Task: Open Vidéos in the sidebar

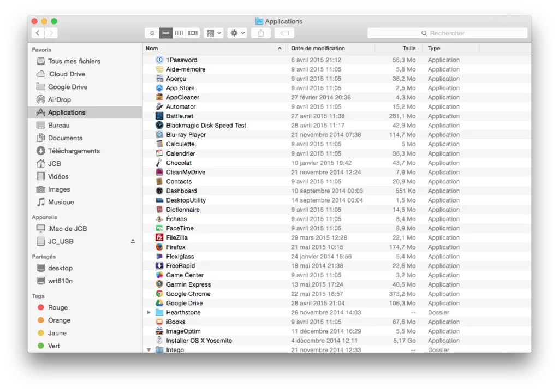Action: point(85,176)
